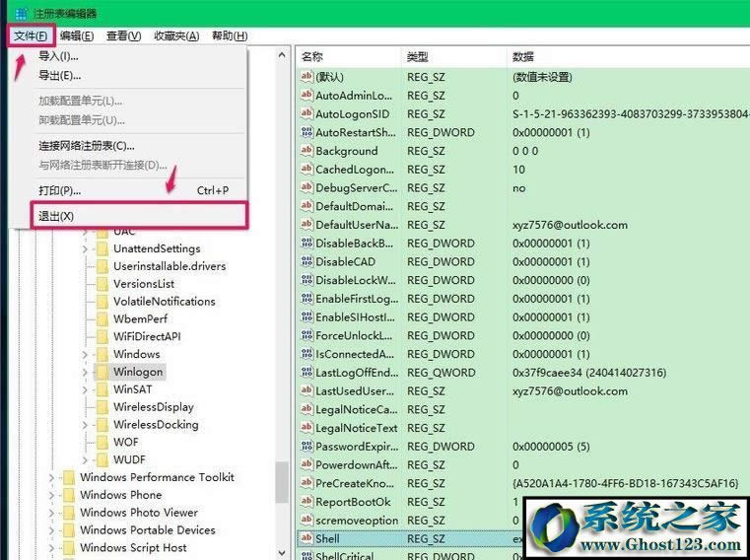
Task: Click the Shell string value icon
Action: pos(307,538)
